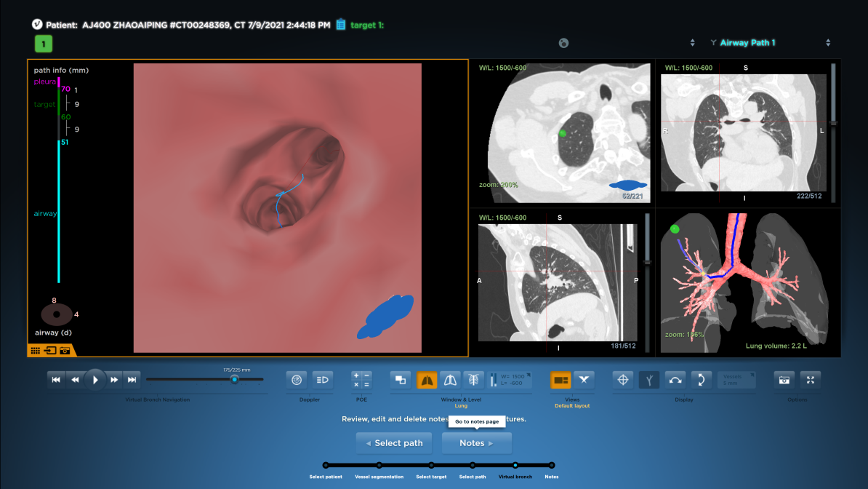
Task: Enable the Default layout view
Action: pyautogui.click(x=560, y=379)
